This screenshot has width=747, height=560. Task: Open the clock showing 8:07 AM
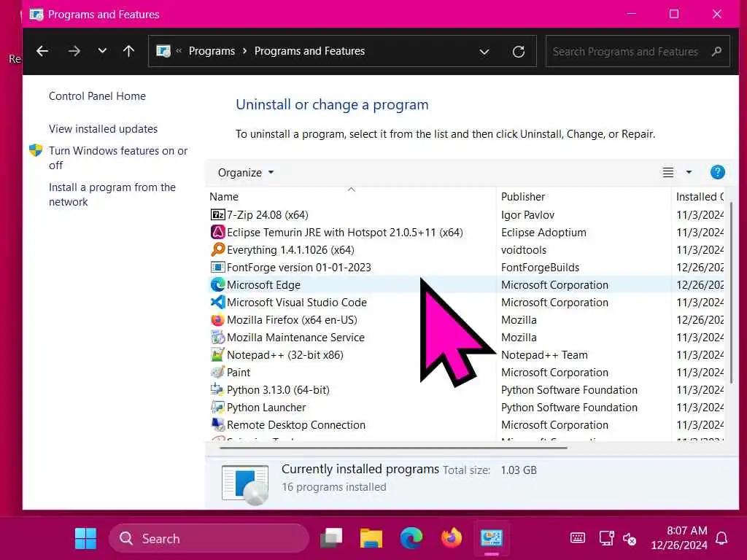pyautogui.click(x=679, y=538)
